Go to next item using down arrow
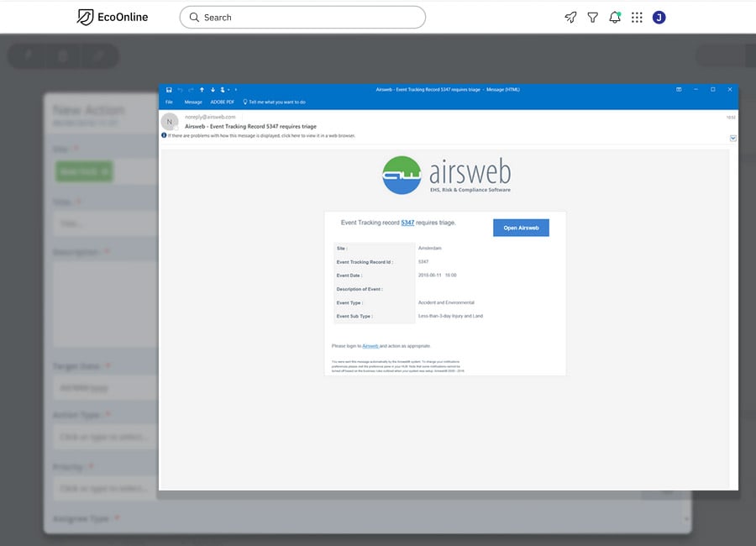 click(x=213, y=90)
